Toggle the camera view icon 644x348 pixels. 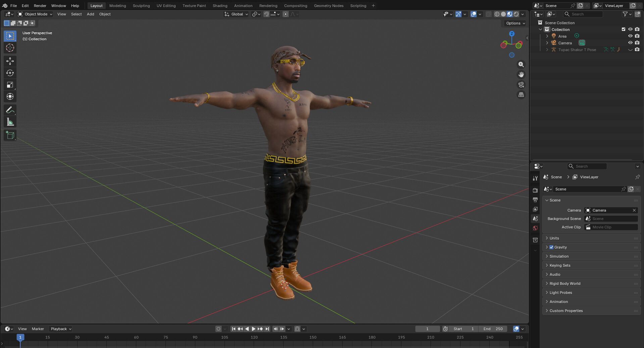(521, 85)
